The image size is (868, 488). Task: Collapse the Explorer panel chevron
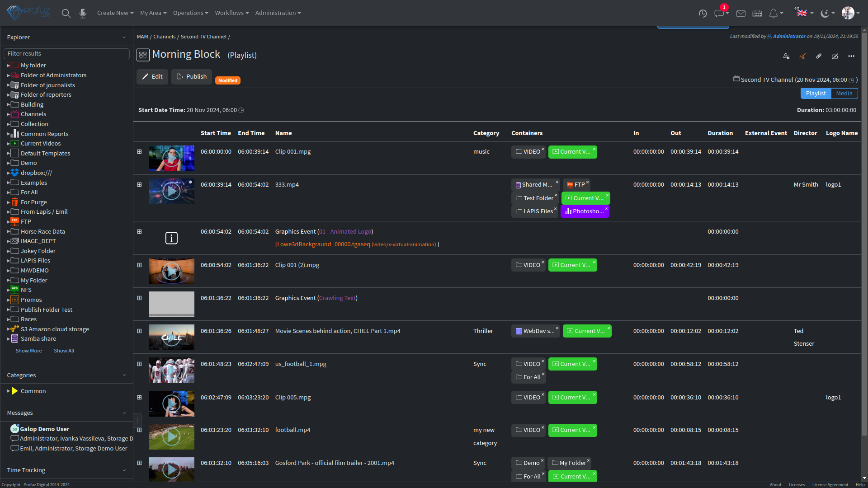coord(124,38)
